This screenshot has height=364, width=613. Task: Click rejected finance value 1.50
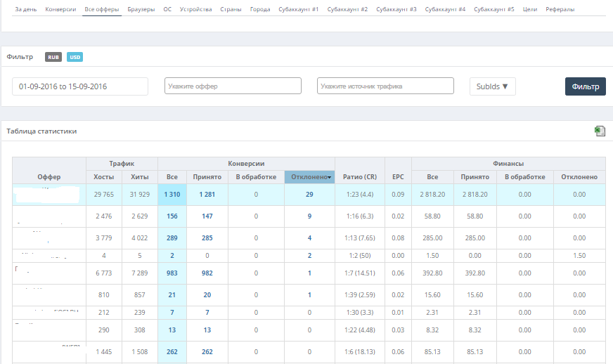579,255
